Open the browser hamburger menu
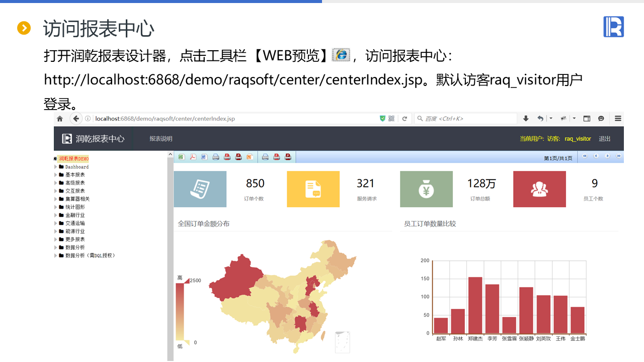The height and width of the screenshot is (362, 644). pos(618,119)
